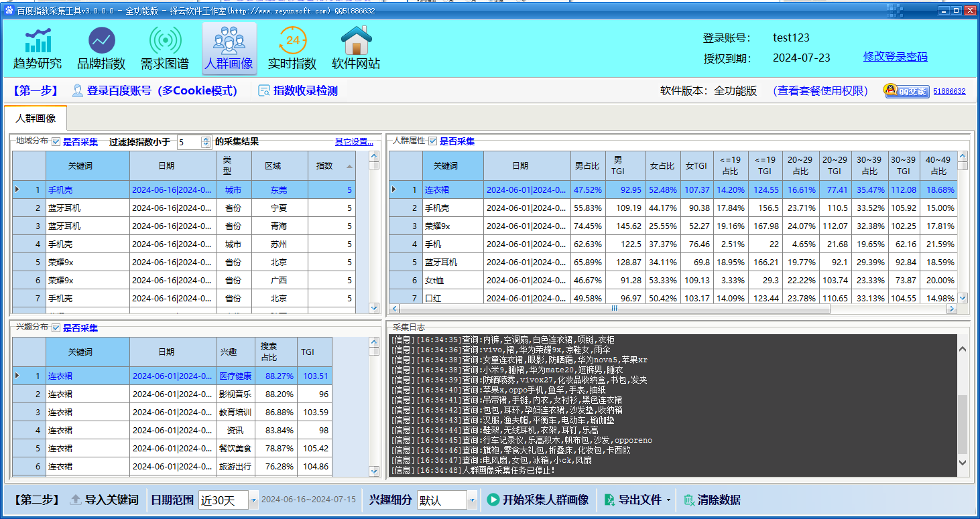Open the 软件网站 software website icon
This screenshot has width=980, height=519.
click(x=356, y=49)
